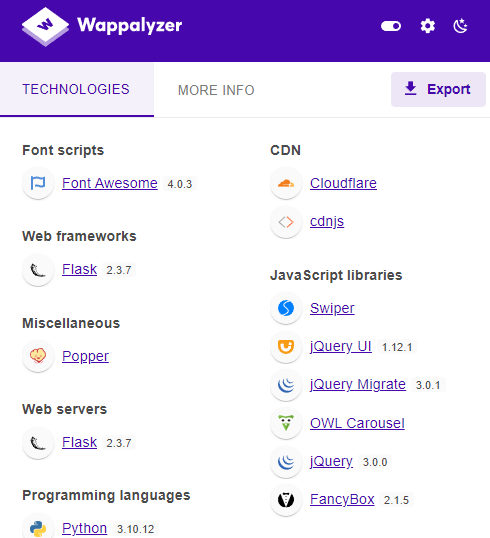Click the jQuery Migrate version 3.0.1 badge

coord(428,385)
